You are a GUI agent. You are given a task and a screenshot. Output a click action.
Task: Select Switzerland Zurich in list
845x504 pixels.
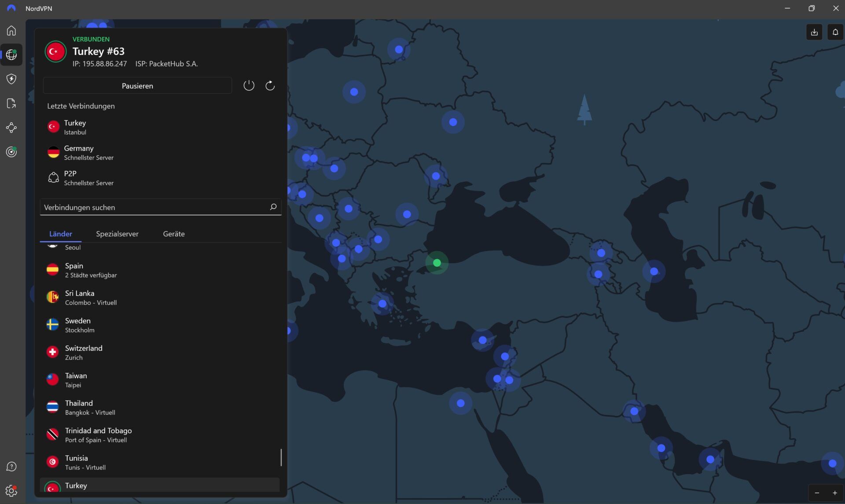[160, 352]
